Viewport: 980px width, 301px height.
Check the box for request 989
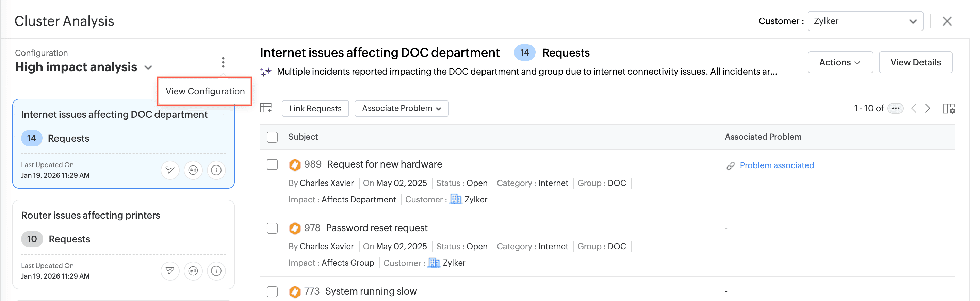click(x=272, y=165)
